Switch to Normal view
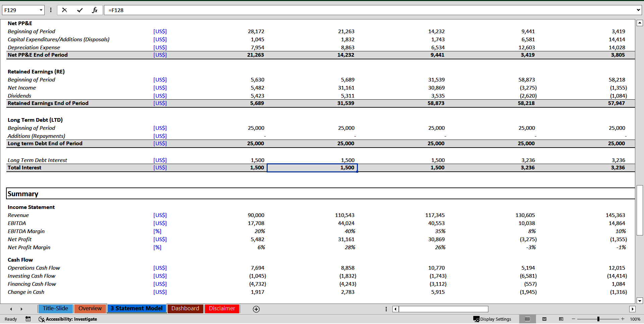The height and width of the screenshot is (324, 644). [x=527, y=319]
